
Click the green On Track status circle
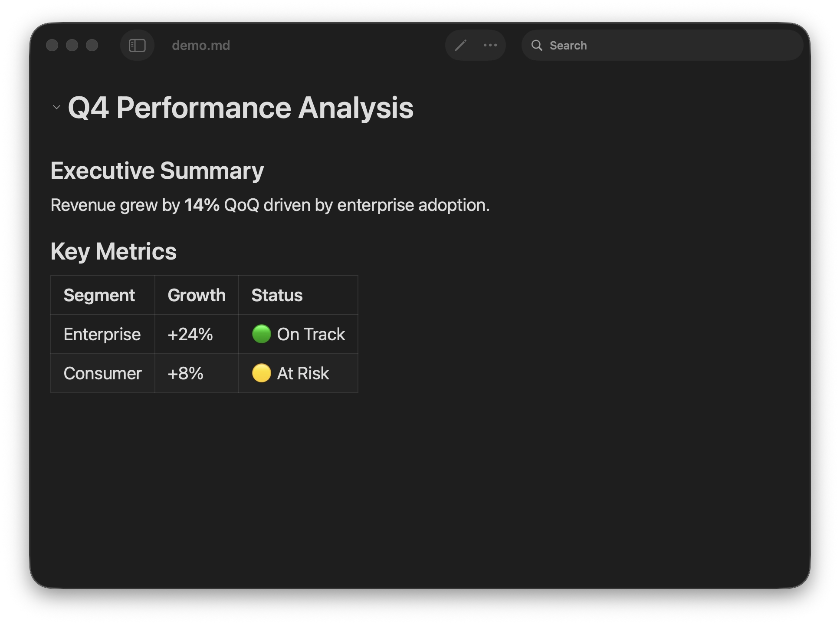(x=262, y=334)
